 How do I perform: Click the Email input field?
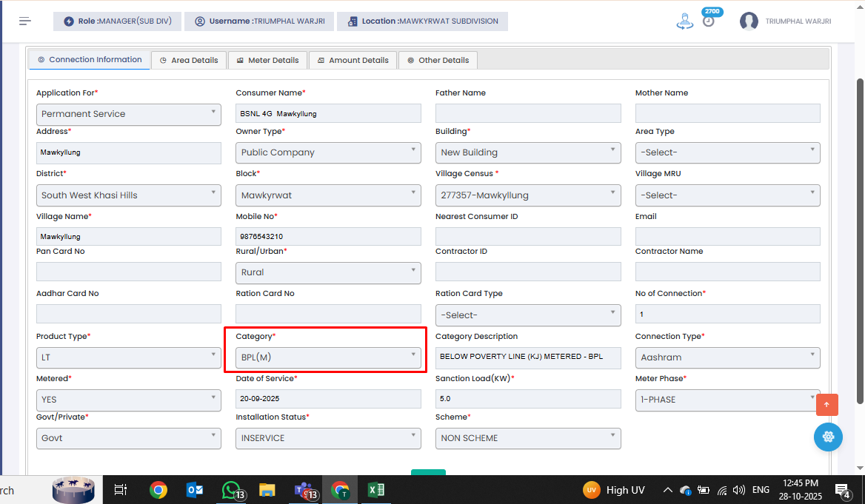point(728,237)
